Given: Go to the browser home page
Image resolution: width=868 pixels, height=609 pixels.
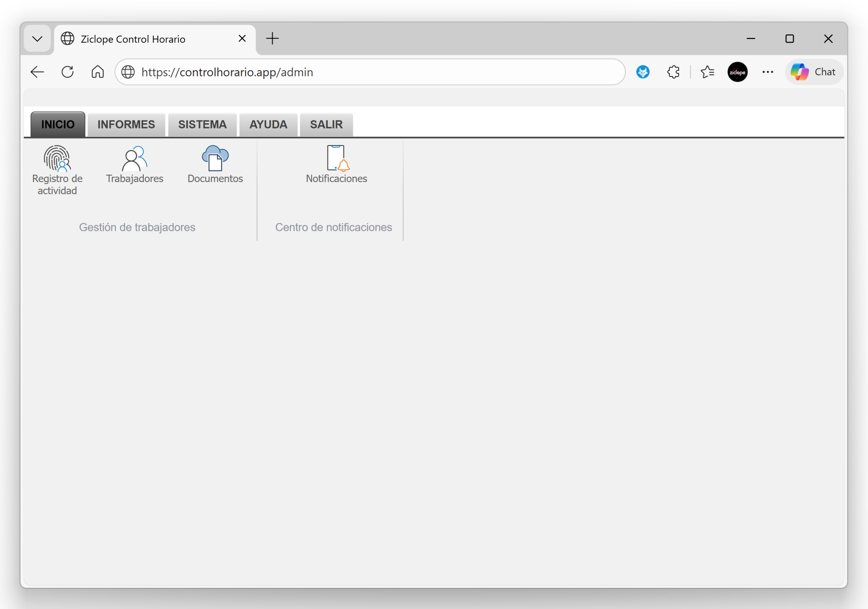Looking at the screenshot, I should tap(98, 72).
